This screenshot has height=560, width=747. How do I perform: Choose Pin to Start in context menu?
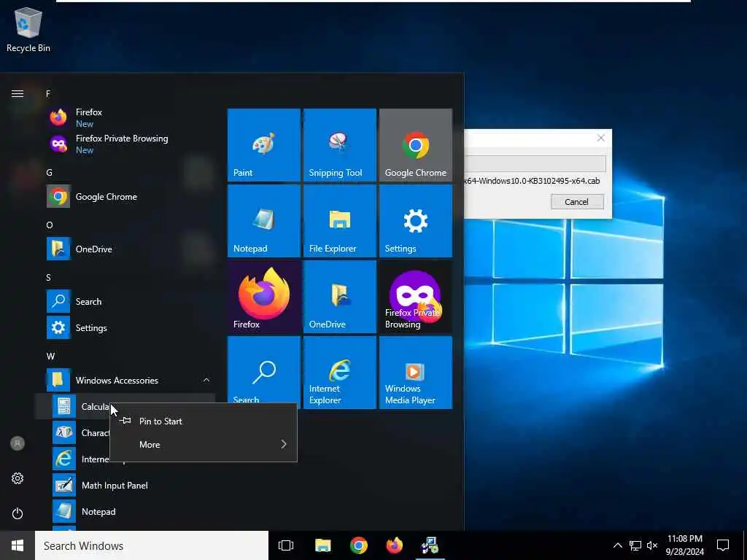(204, 421)
